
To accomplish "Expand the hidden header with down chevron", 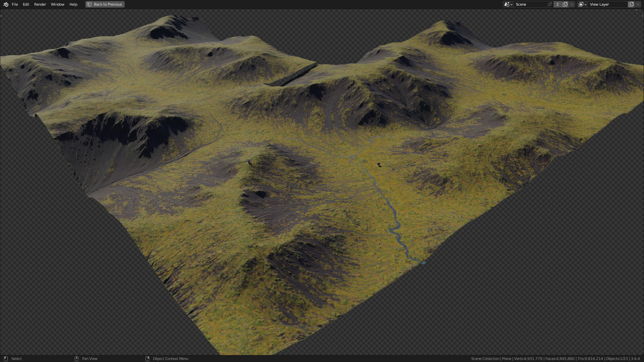I will [636, 10].
